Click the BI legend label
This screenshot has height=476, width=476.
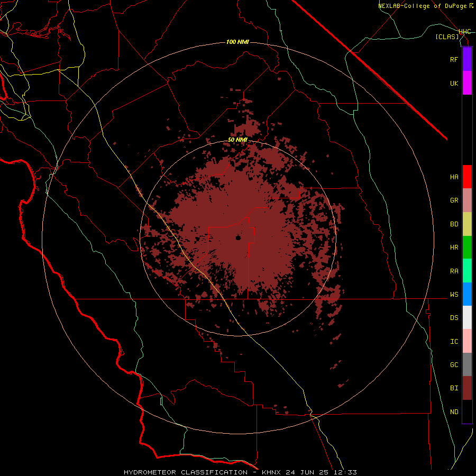(x=454, y=388)
